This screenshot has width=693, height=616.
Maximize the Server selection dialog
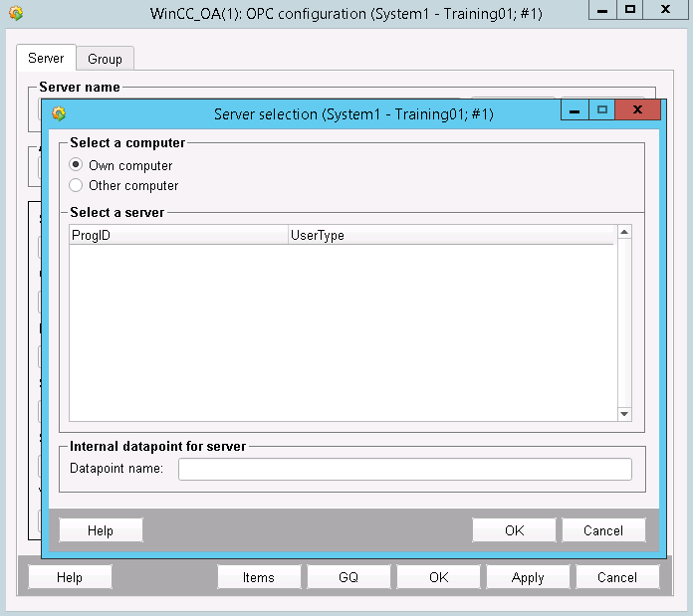tap(601, 110)
